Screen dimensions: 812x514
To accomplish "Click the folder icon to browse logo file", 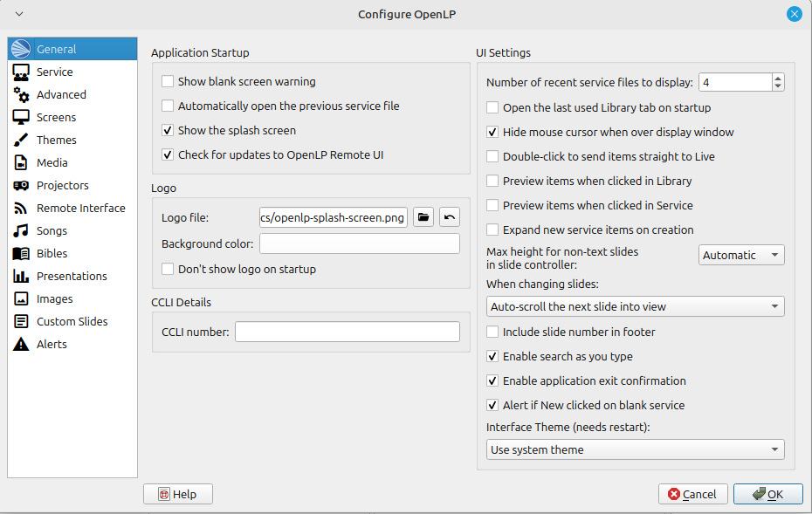I will click(x=423, y=217).
